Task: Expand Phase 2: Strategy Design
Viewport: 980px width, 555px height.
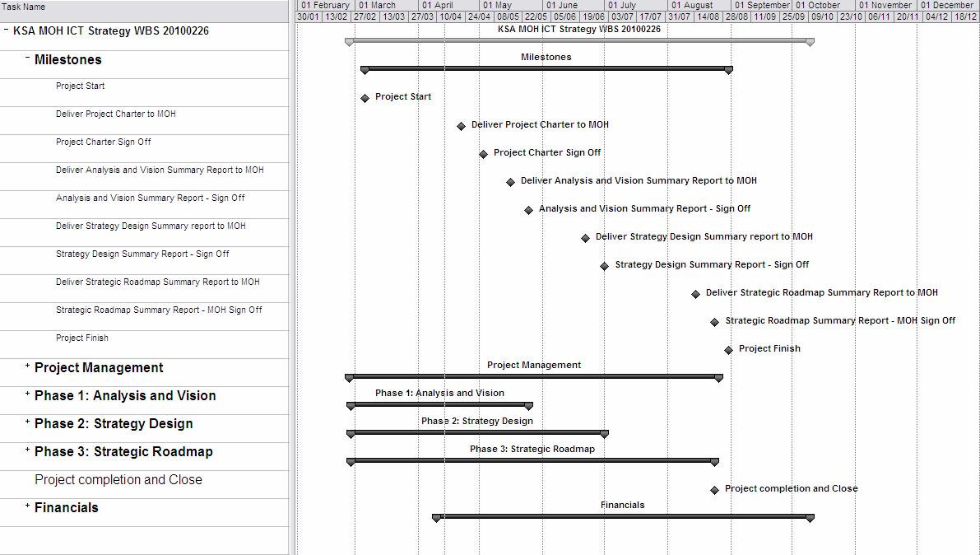Action: pos(27,422)
